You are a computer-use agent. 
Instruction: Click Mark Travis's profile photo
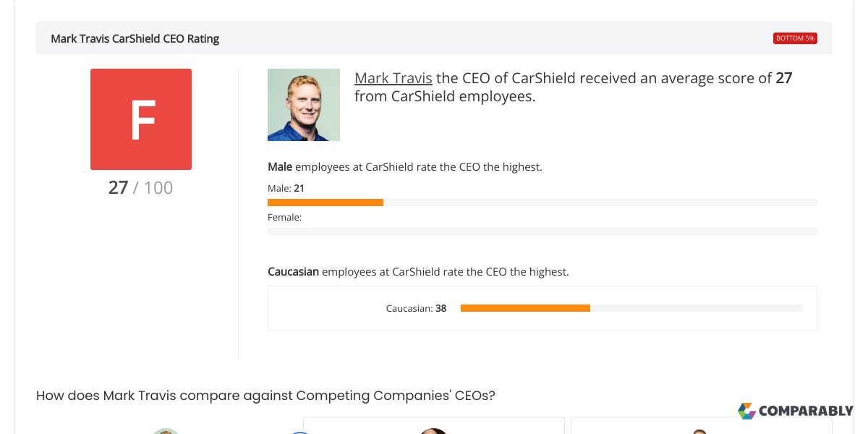pyautogui.click(x=304, y=105)
